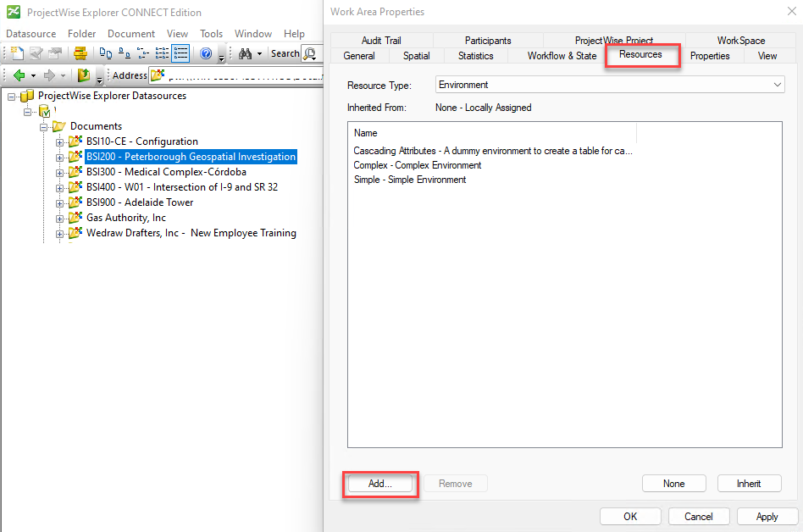Image resolution: width=803 pixels, height=532 pixels.
Task: Expand Wedraw Drafters, Inc node
Action: pyautogui.click(x=59, y=235)
